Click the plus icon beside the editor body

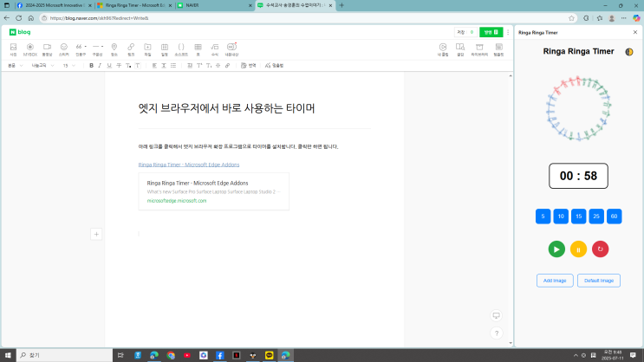click(96, 234)
